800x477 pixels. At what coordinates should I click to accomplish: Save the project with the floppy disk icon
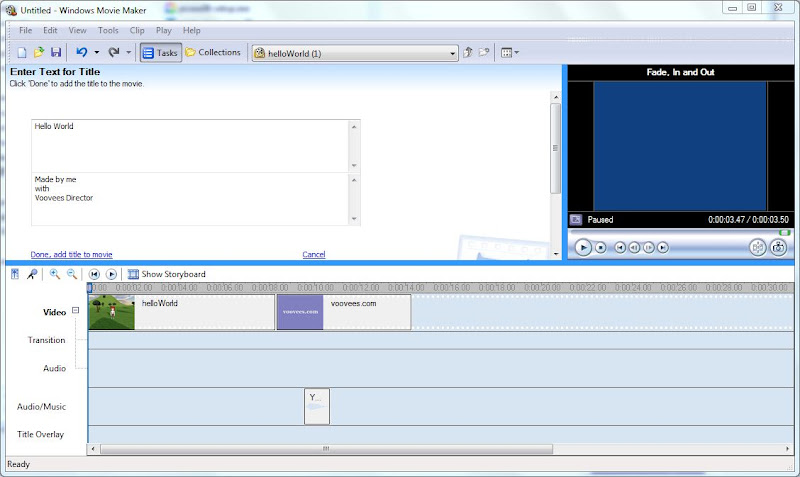56,53
